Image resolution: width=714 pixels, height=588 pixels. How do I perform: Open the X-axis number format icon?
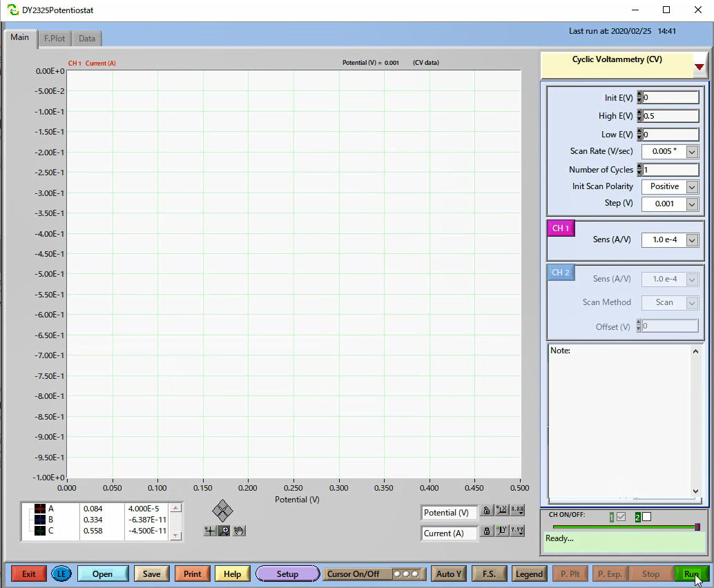[517, 511]
